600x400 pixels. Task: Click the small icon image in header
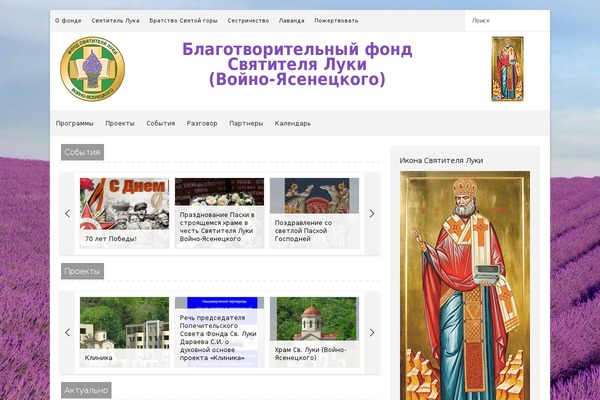[x=507, y=69]
